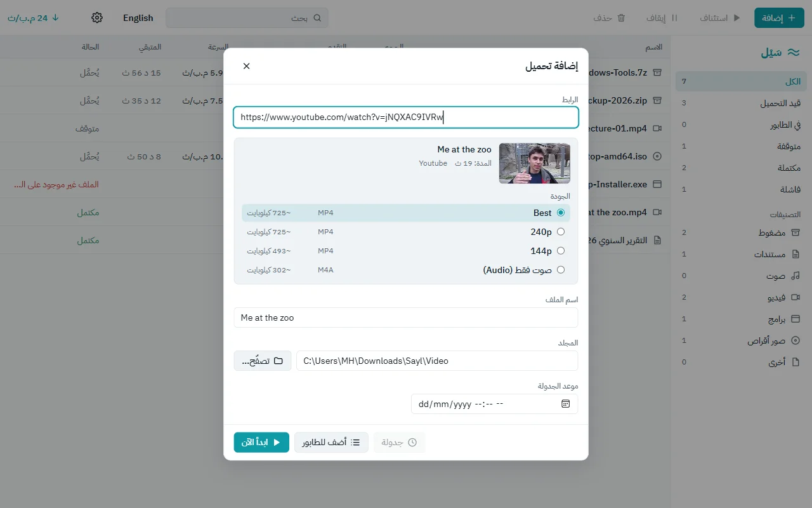Image resolution: width=812 pixels, height=508 pixels.
Task: Click the جدولة button
Action: 399,443
